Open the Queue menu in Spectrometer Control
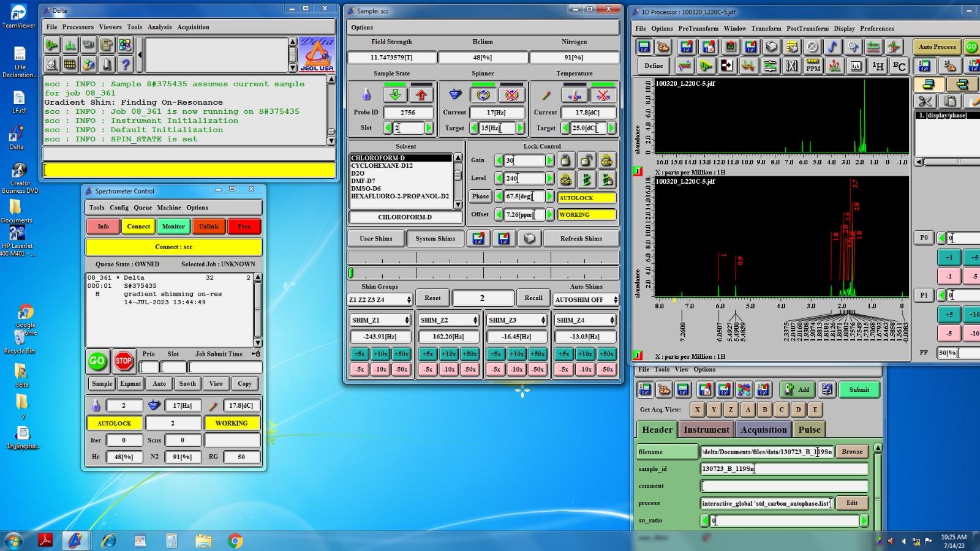The image size is (980, 551). coord(143,208)
